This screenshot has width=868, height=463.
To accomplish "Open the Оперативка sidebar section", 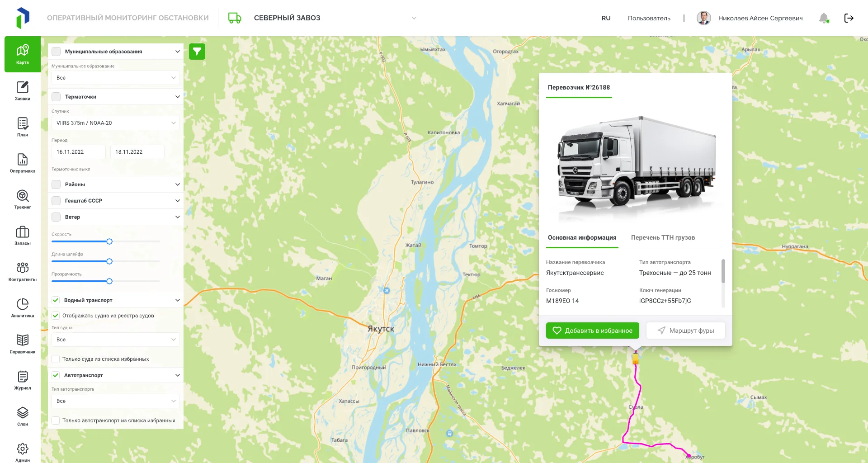I will coord(23,163).
